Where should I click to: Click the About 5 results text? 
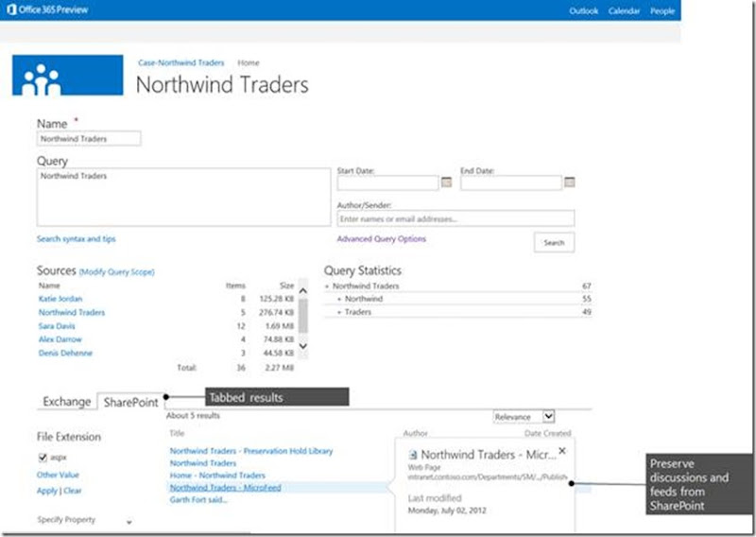click(193, 415)
